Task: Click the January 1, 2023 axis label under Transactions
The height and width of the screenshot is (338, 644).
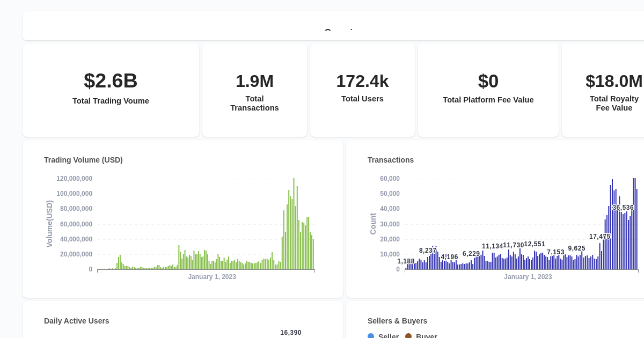Action: coord(528,277)
